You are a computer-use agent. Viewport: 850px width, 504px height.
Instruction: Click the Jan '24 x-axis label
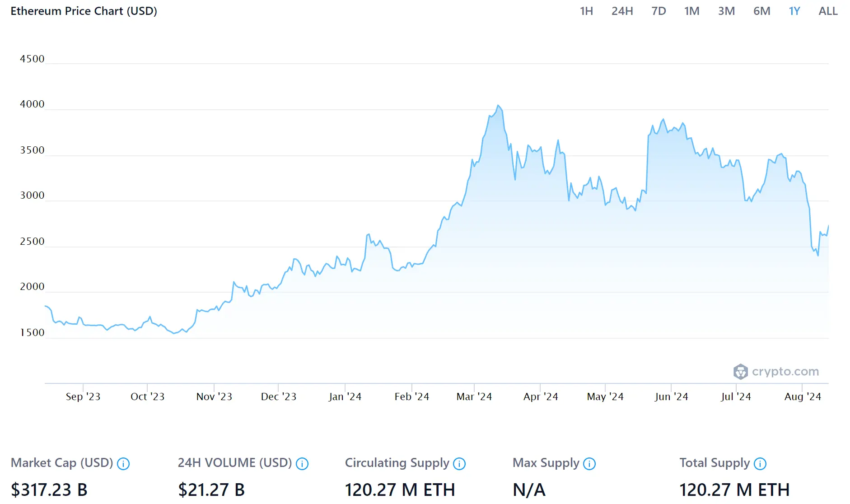[x=345, y=397]
